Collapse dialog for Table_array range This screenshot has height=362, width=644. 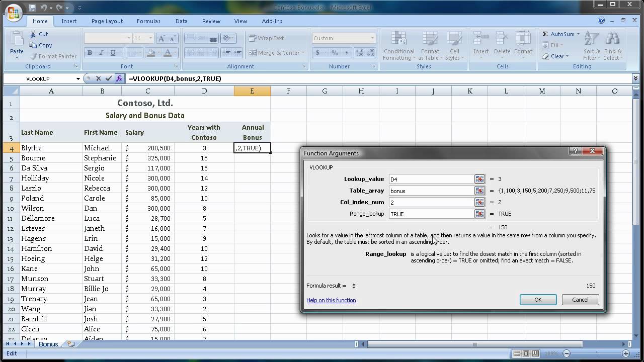pos(479,191)
